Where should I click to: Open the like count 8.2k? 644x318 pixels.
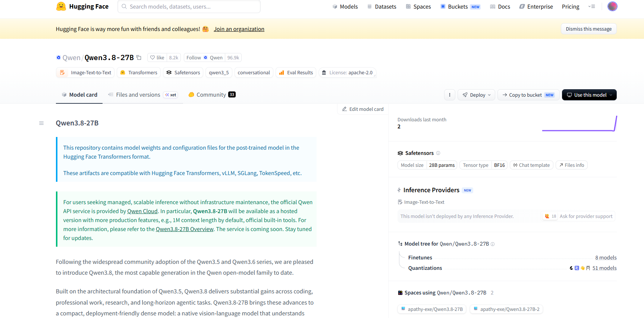coord(173,57)
